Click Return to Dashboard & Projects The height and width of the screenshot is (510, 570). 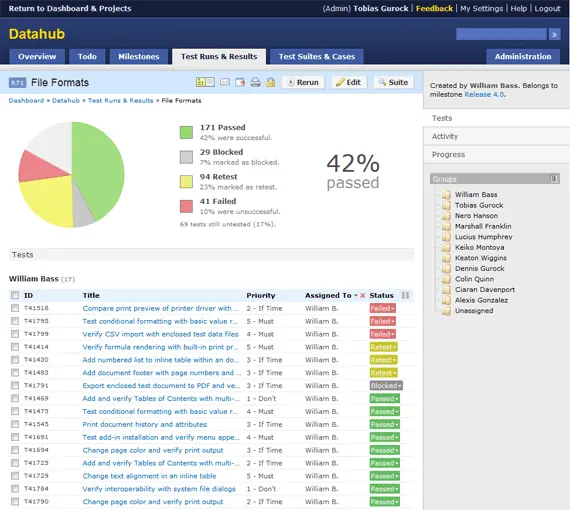(x=70, y=8)
